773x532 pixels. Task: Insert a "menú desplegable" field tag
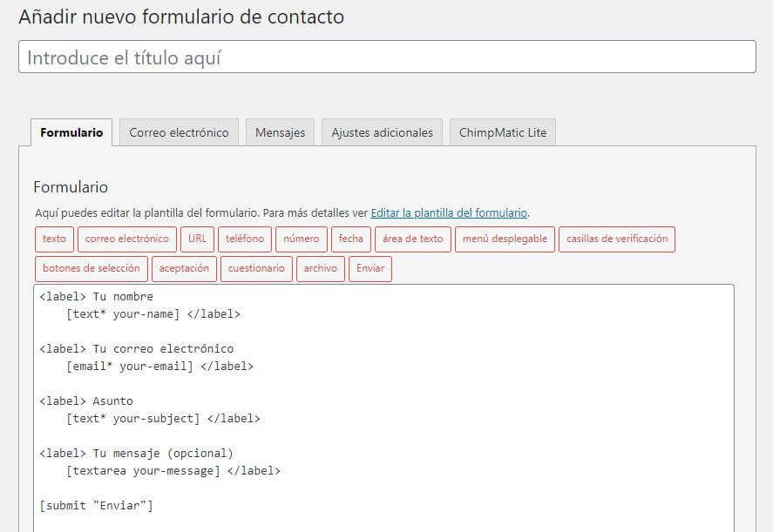(x=505, y=239)
